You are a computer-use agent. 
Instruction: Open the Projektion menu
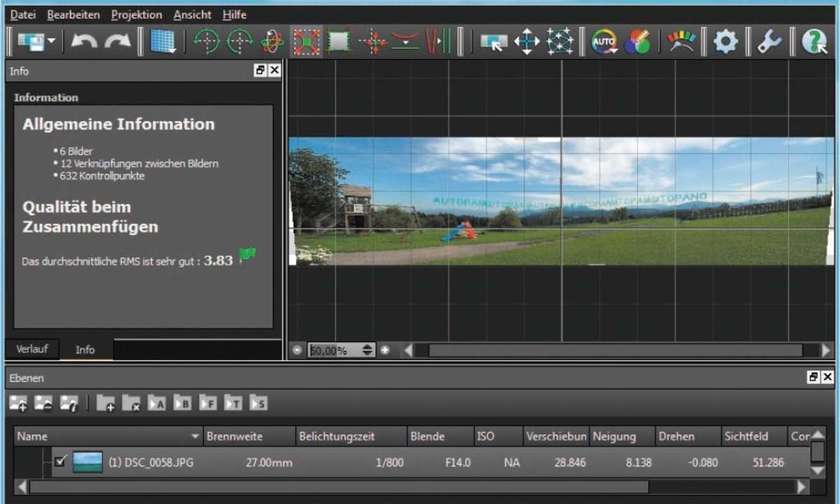point(136,15)
